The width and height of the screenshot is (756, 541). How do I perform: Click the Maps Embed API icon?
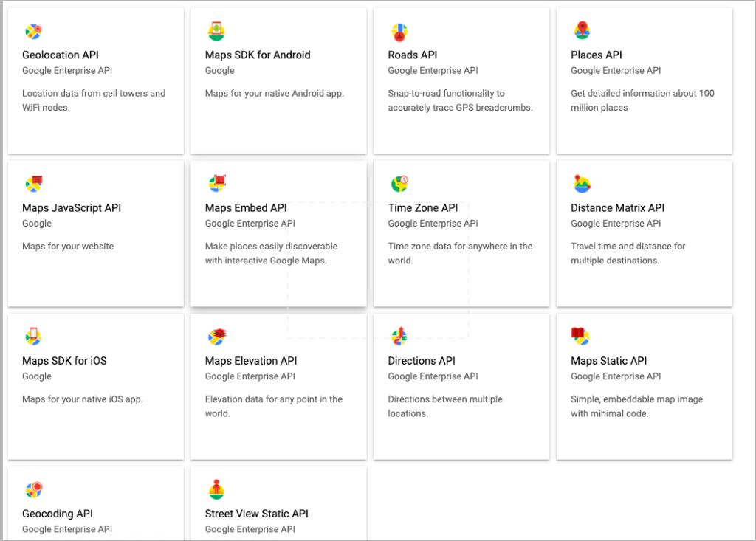[x=217, y=183]
